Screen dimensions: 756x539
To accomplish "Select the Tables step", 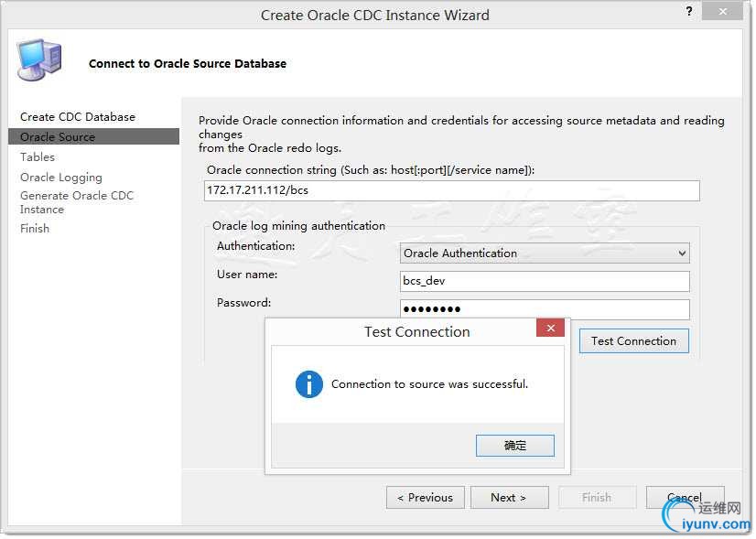I will (x=38, y=156).
